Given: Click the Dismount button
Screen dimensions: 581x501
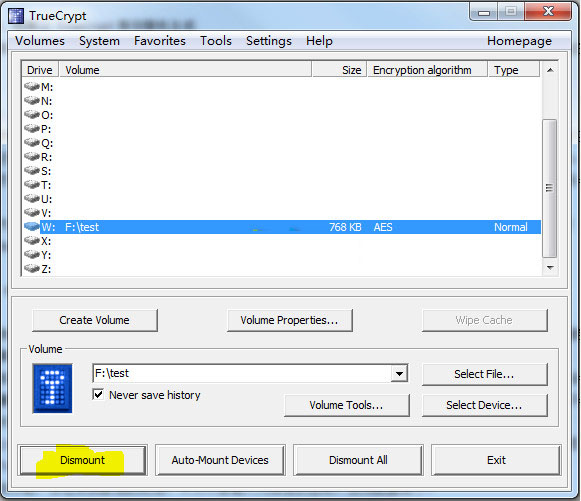Looking at the screenshot, I should point(83,460).
